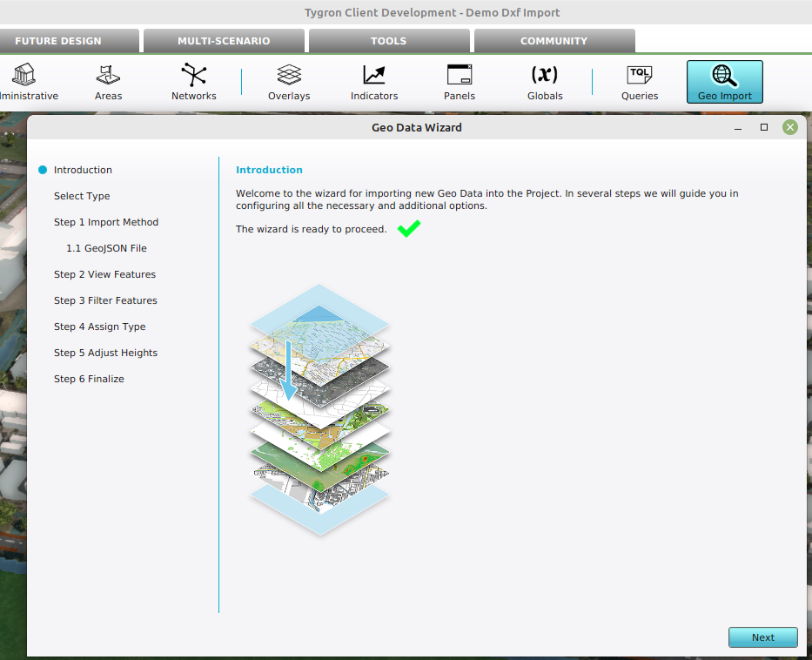
Task: Open the Community tab
Action: coord(554,41)
